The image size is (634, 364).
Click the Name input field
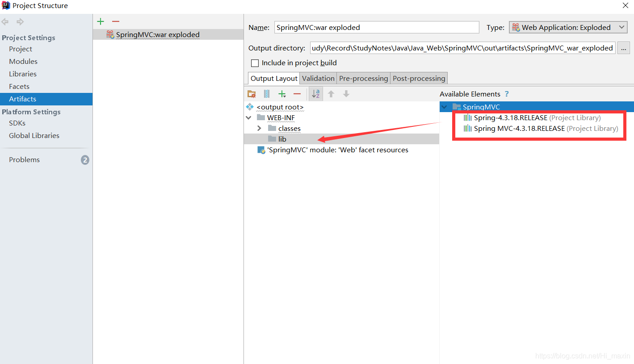tap(377, 27)
